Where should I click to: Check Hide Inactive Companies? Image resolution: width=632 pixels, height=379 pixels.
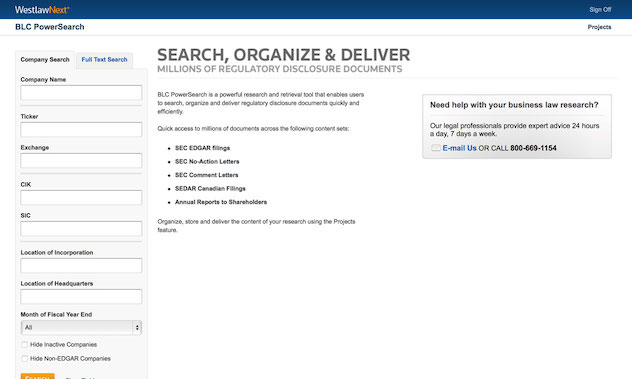pos(25,345)
